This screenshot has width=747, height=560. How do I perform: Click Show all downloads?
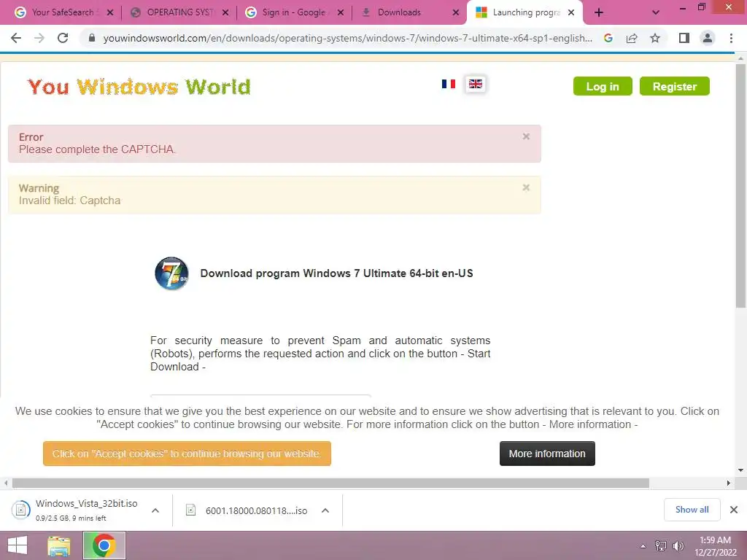(x=692, y=510)
